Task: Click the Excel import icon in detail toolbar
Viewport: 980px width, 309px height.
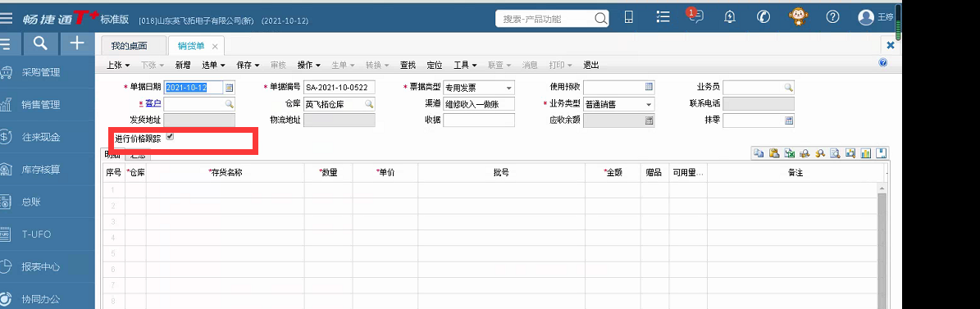Action: 790,153
